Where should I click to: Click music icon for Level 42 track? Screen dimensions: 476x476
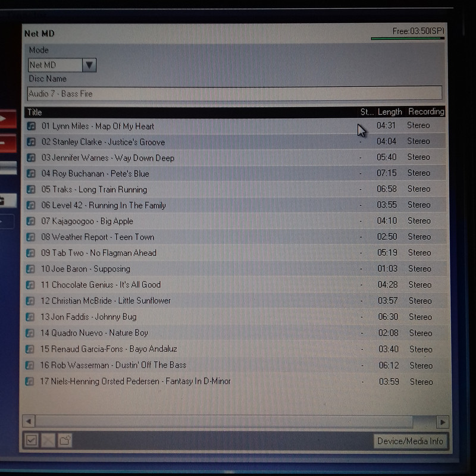31,205
